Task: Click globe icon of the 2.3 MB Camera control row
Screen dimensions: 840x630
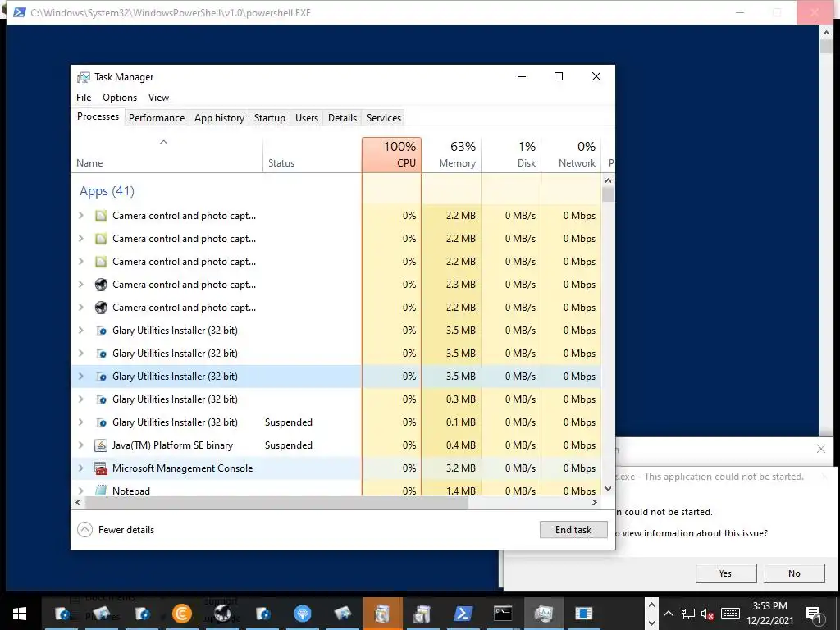Action: 101,285
